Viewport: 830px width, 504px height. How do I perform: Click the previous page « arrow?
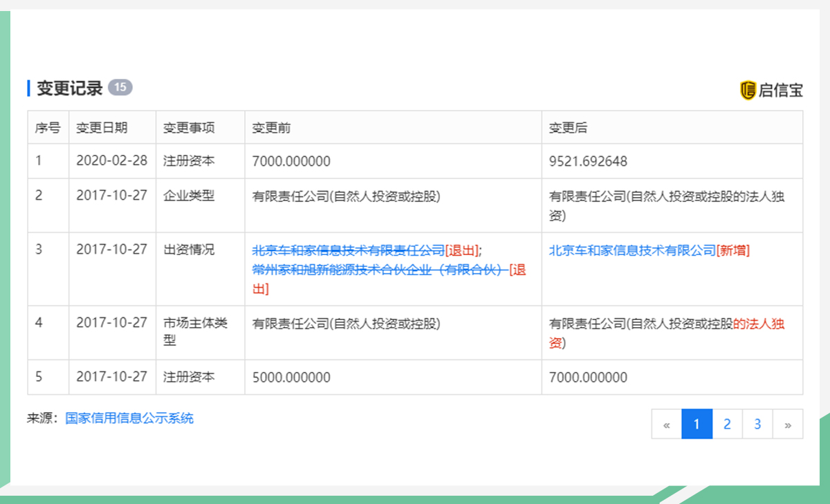pos(667,424)
